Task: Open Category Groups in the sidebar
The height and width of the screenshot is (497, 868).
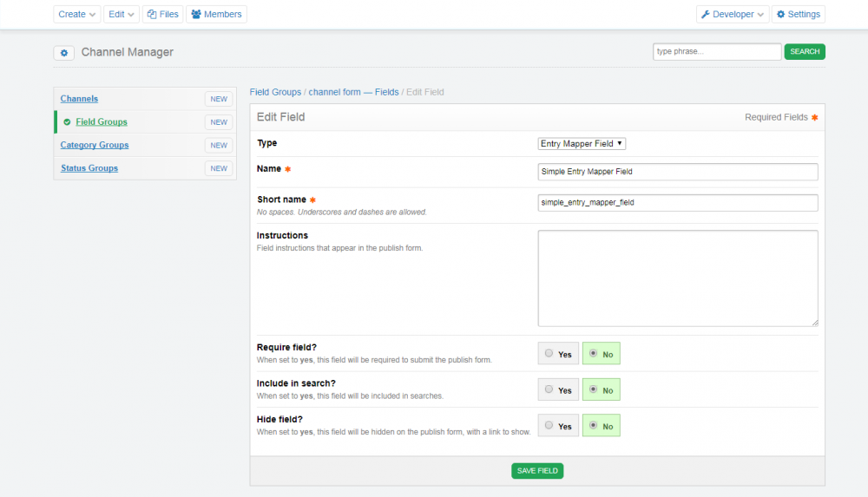Action: coord(94,145)
